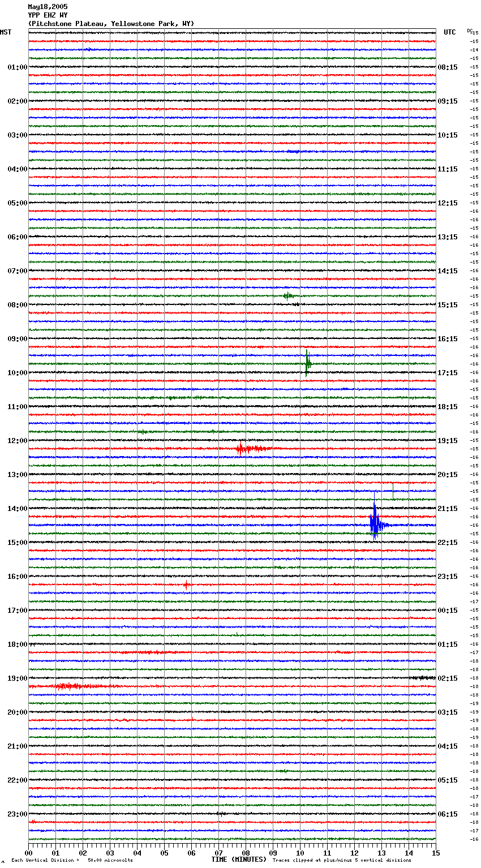This screenshot has width=481, height=868.
Task: Click the 14:15 UTC time label
Action: 448,271
